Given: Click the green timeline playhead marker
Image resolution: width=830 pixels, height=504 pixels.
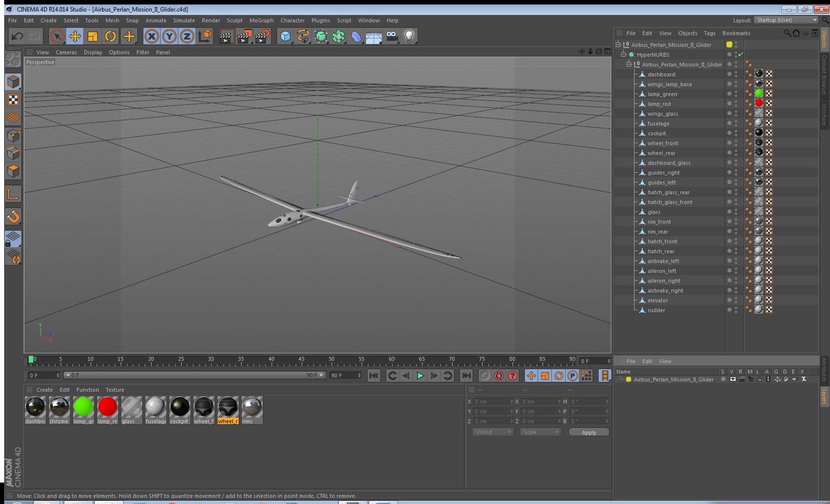Looking at the screenshot, I should tap(31, 359).
